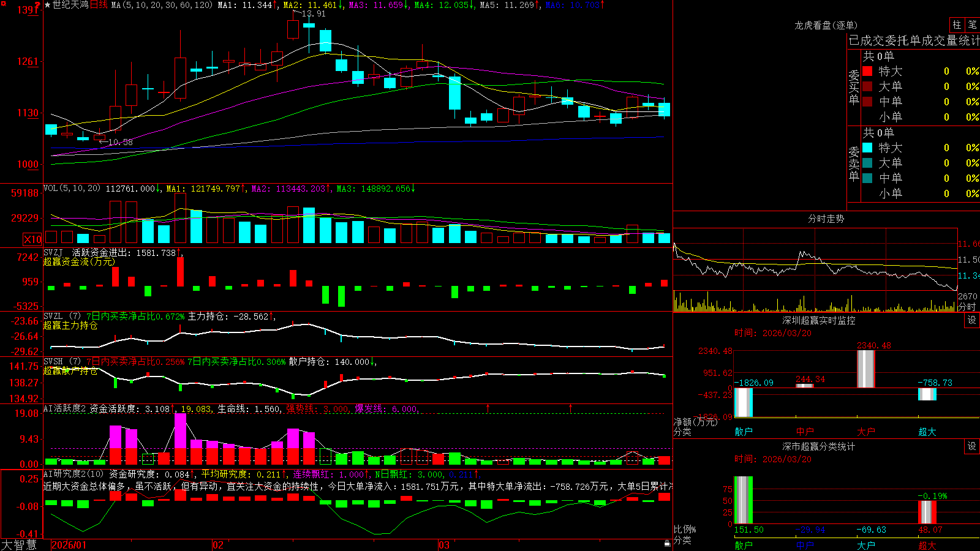Click the 分时 label beside intraday volume
980x551 pixels.
point(967,307)
